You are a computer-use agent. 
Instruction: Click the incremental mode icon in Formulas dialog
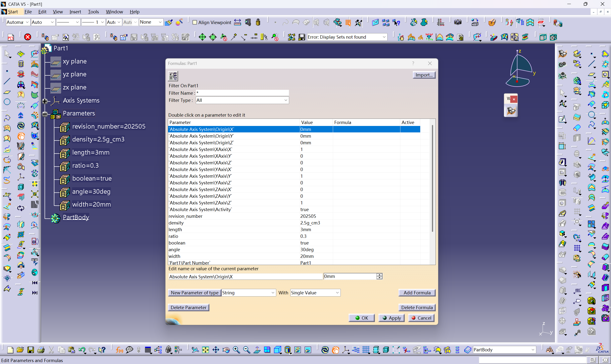click(173, 76)
